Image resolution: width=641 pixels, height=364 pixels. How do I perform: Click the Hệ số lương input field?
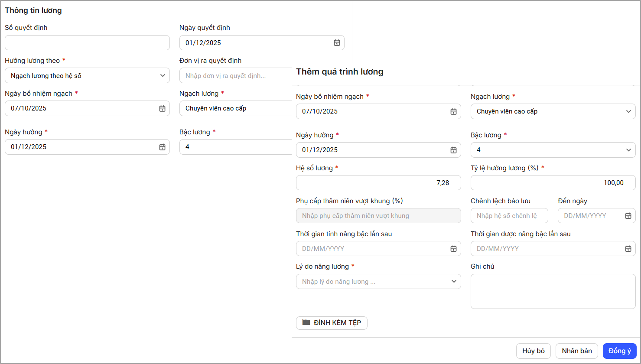click(378, 183)
